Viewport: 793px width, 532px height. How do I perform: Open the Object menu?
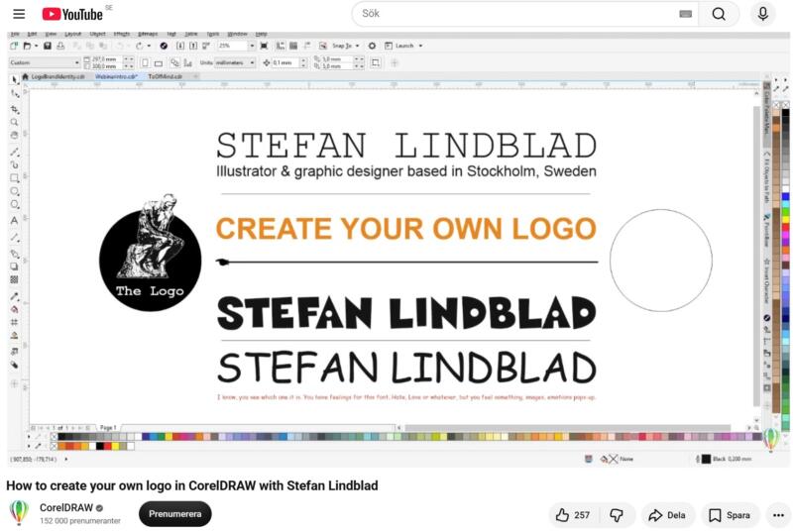point(97,34)
